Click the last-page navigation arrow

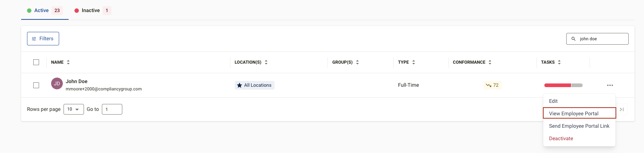pos(622,109)
